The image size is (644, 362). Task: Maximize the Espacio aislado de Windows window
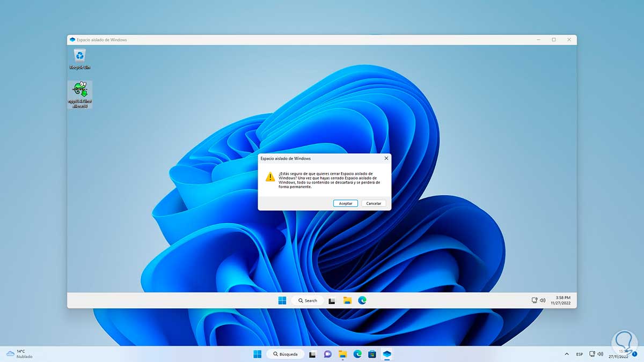(554, 40)
